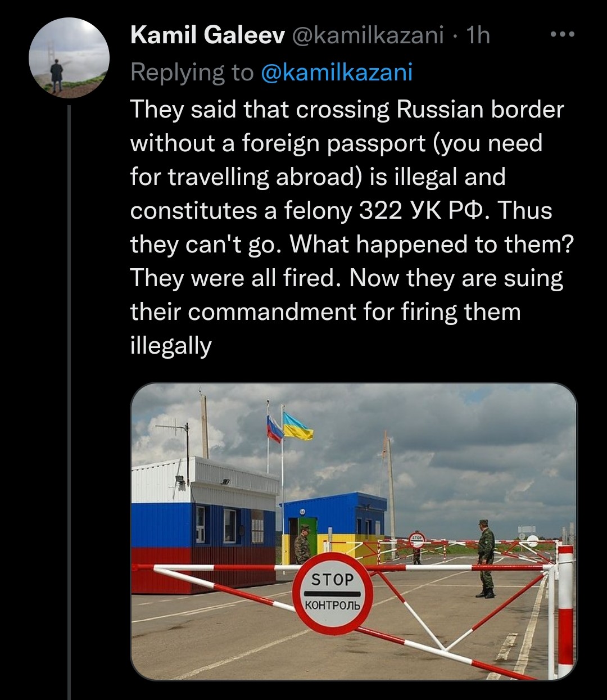607x700 pixels.
Task: Open the attached border checkpoint photo
Action: [354, 531]
